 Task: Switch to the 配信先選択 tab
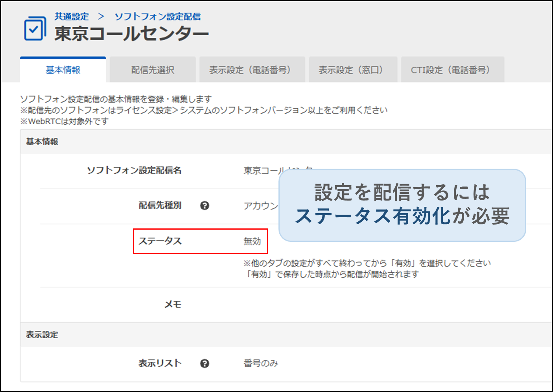point(153,70)
